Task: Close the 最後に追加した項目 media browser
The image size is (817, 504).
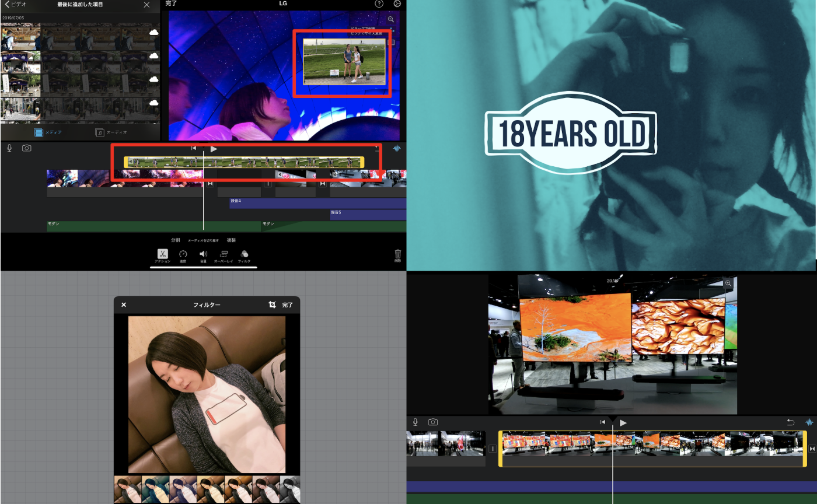Action: click(x=146, y=5)
